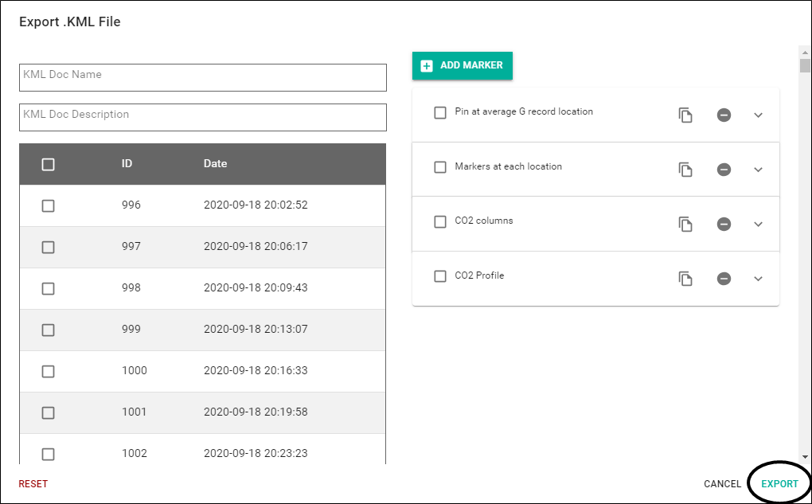Screen dimensions: 812x504
Task: Delete the CO2 Profile marker
Action: point(724,278)
